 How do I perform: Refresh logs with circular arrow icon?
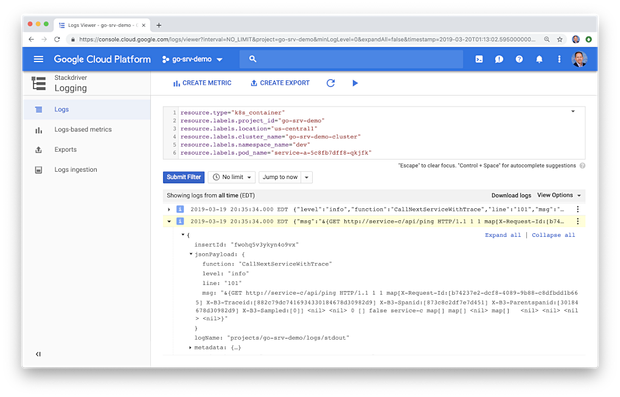click(x=331, y=83)
